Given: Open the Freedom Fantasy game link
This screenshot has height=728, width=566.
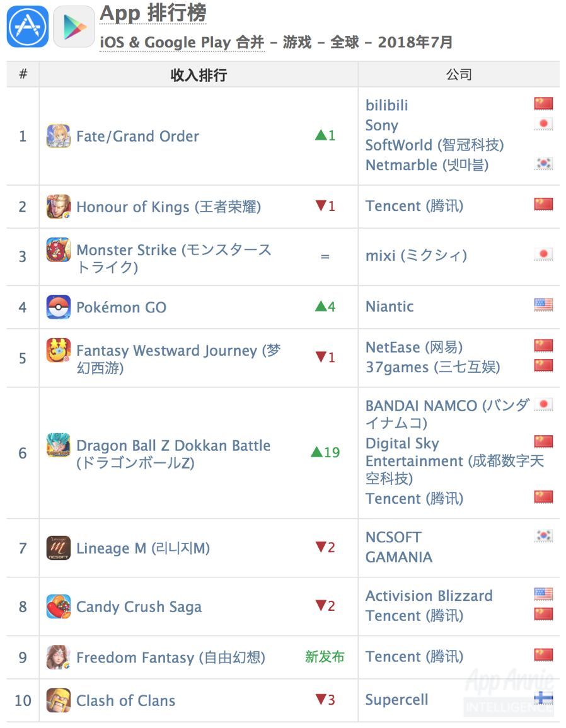Looking at the screenshot, I should [x=170, y=657].
